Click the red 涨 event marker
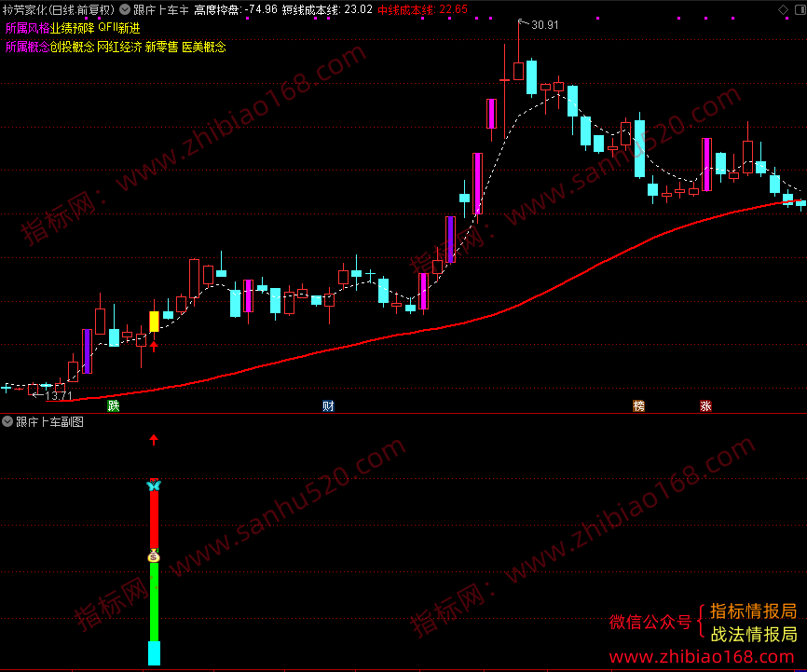The height and width of the screenshot is (672, 807). pos(705,405)
